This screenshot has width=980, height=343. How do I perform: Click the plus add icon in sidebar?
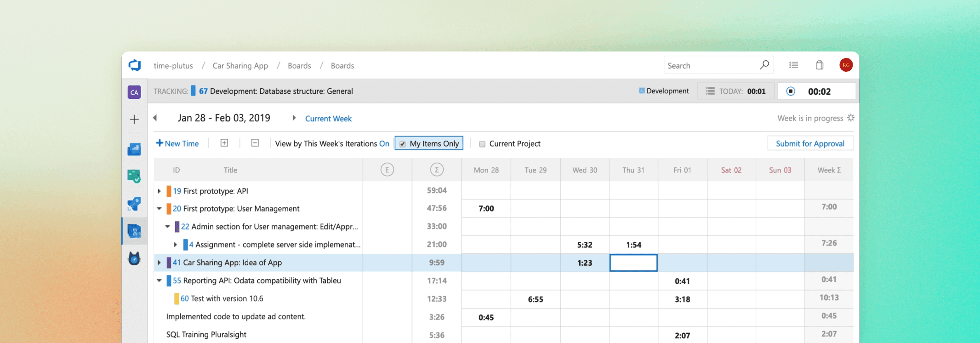134,120
